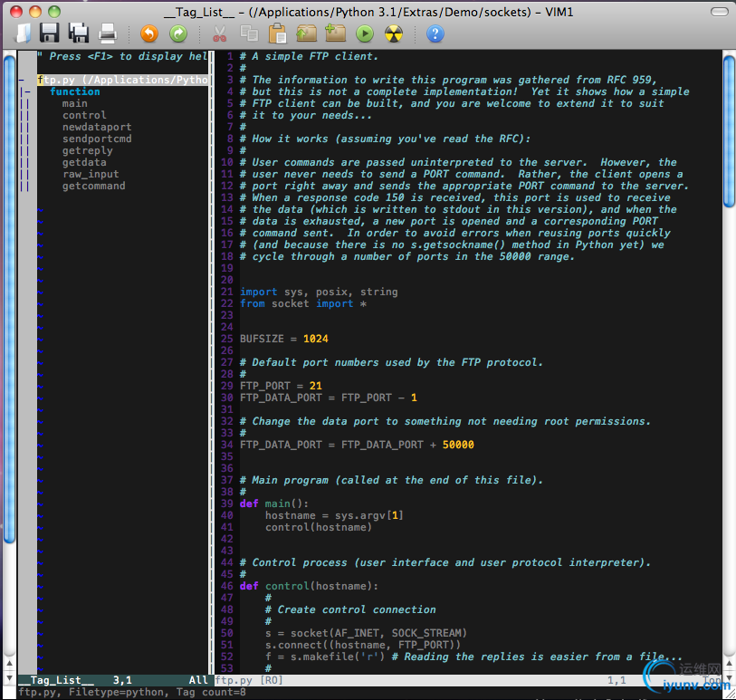
Task: Click 'def control(hostname):' definition line
Action: pyautogui.click(x=309, y=586)
